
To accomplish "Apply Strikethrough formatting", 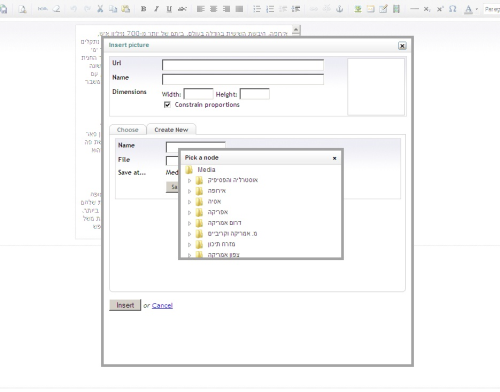I will pyautogui.click(x=182, y=9).
